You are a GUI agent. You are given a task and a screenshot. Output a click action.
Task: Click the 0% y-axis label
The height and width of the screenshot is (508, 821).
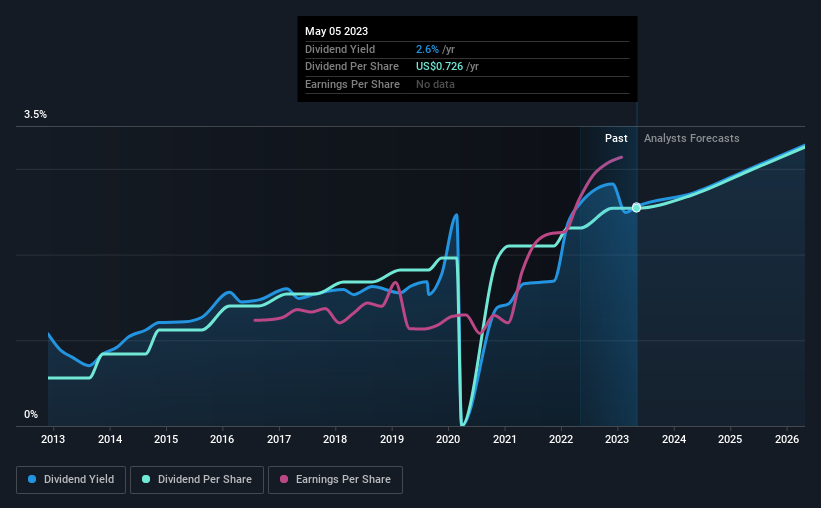tap(31, 414)
